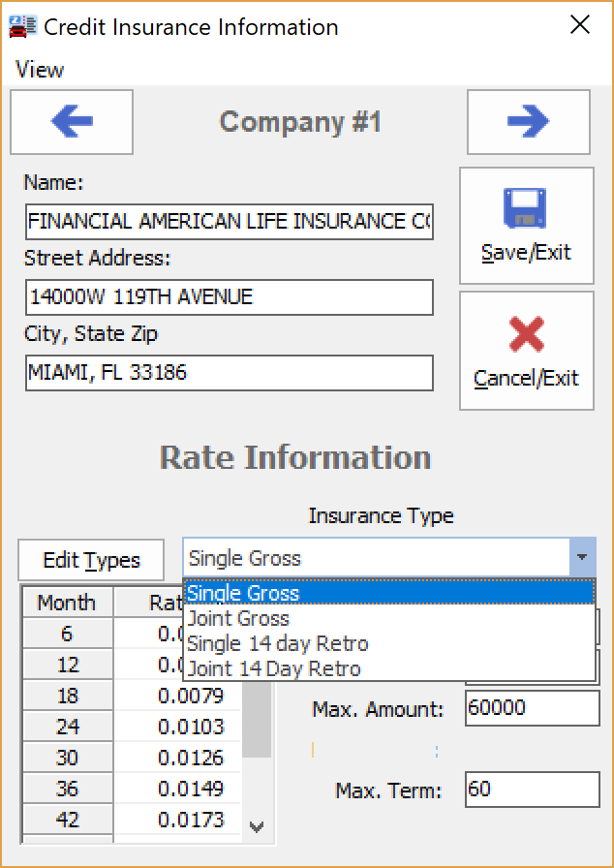Image resolution: width=614 pixels, height=868 pixels.
Task: Select month 12 row header
Action: point(67,665)
